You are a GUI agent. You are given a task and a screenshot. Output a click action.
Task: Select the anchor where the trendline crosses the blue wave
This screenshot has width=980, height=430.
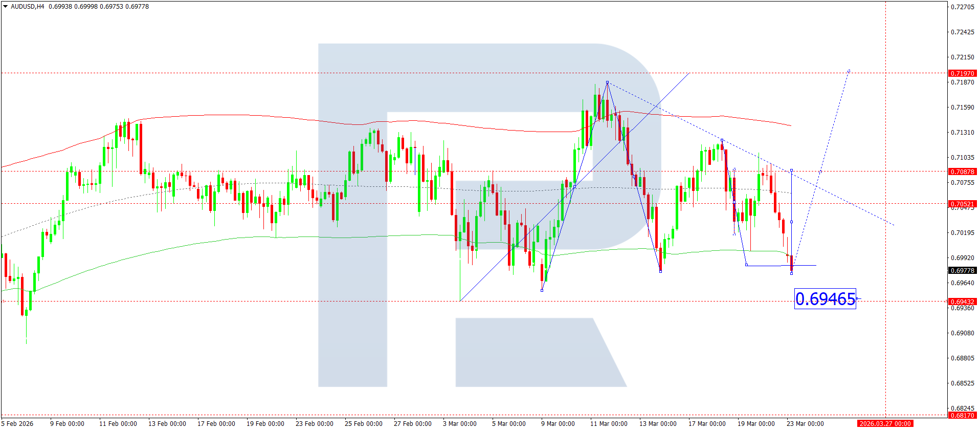pos(574,186)
